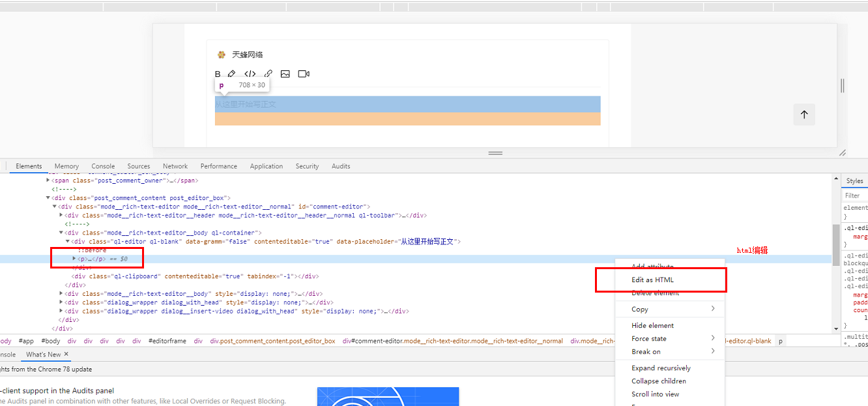Click the 天蜂网络 avatar icon
Image resolution: width=868 pixels, height=406 pixels.
[222, 55]
